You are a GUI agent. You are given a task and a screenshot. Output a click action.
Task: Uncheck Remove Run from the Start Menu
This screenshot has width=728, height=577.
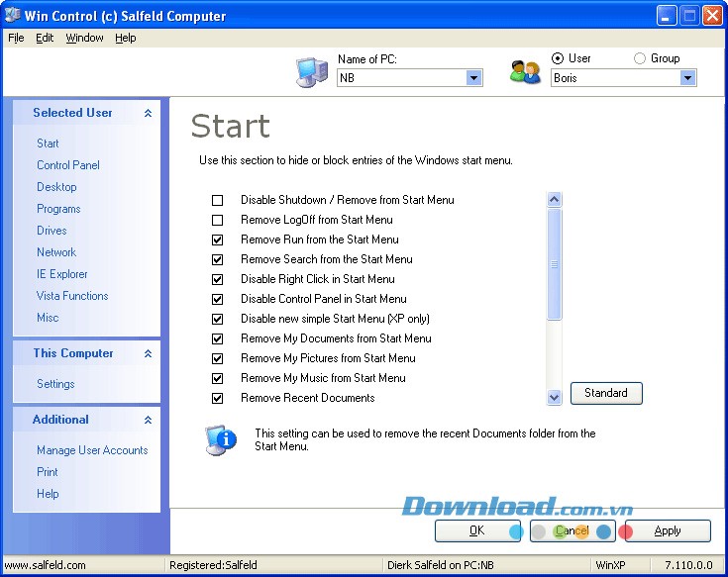tap(218, 240)
